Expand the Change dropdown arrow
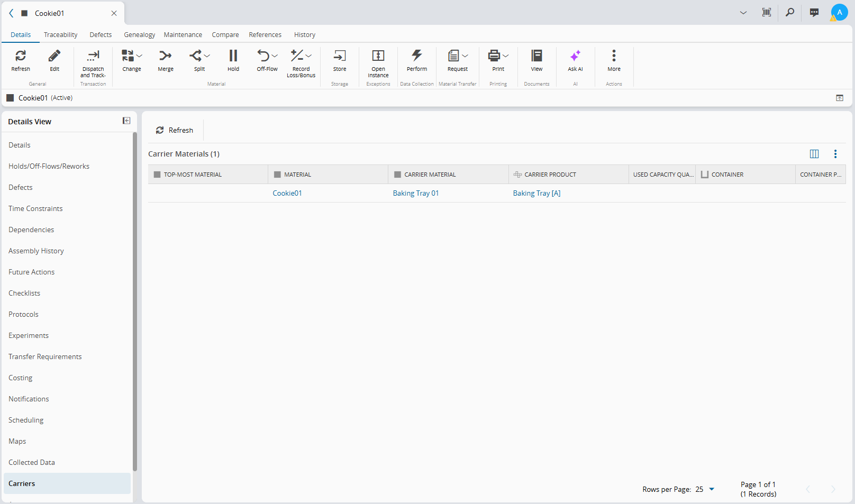 pyautogui.click(x=140, y=56)
